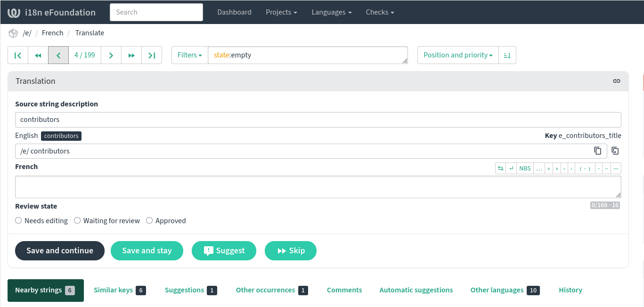Open the Filters dropdown

point(189,55)
